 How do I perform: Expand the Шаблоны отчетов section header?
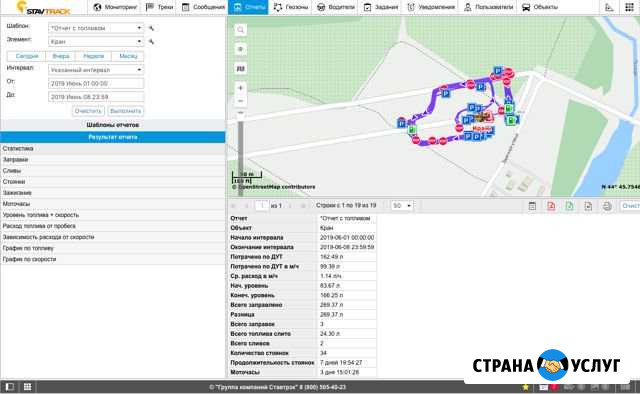click(113, 125)
